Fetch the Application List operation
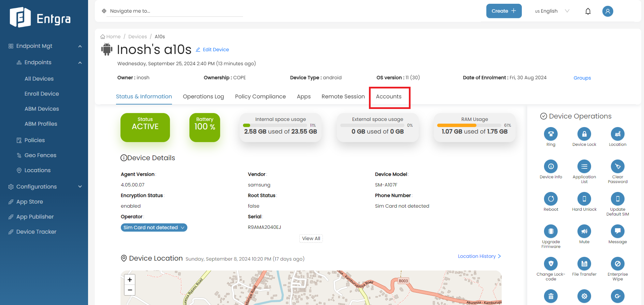Image resolution: width=644 pixels, height=305 pixels. tap(584, 166)
